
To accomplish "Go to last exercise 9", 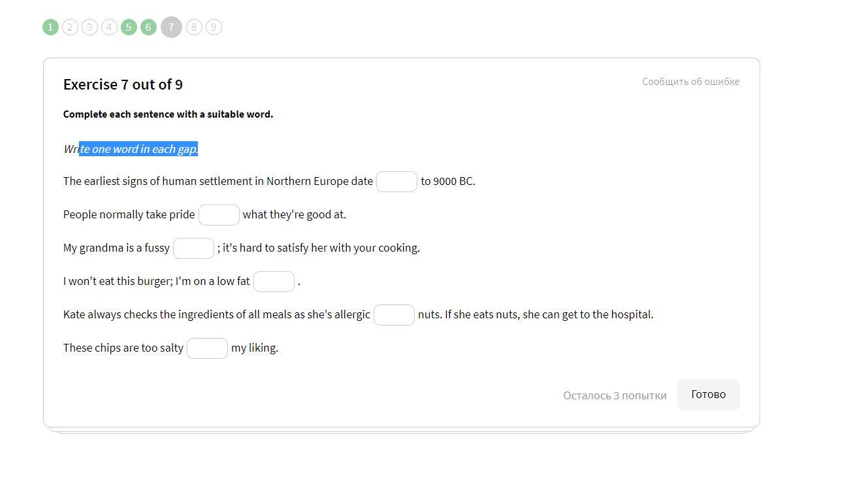I will pyautogui.click(x=214, y=27).
